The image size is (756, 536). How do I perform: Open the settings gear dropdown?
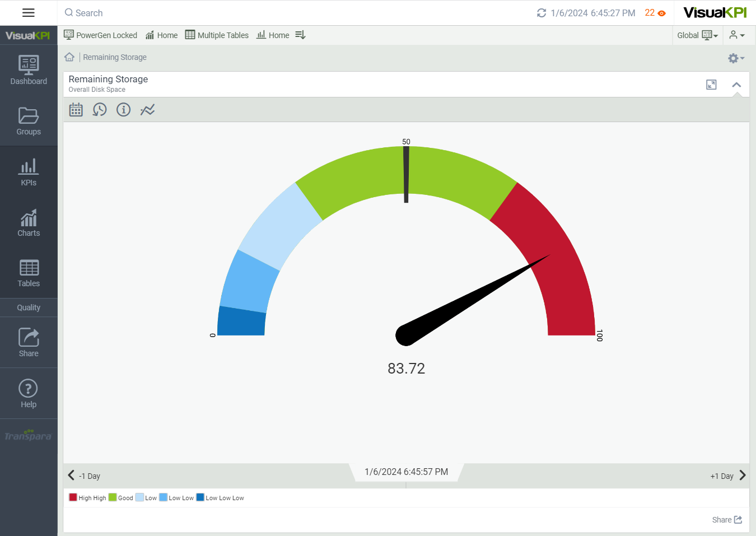(735, 58)
